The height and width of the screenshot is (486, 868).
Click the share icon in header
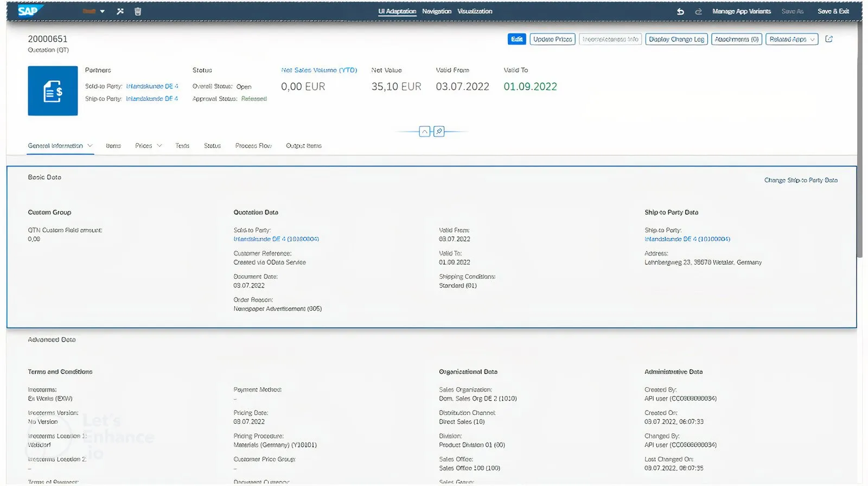(829, 39)
